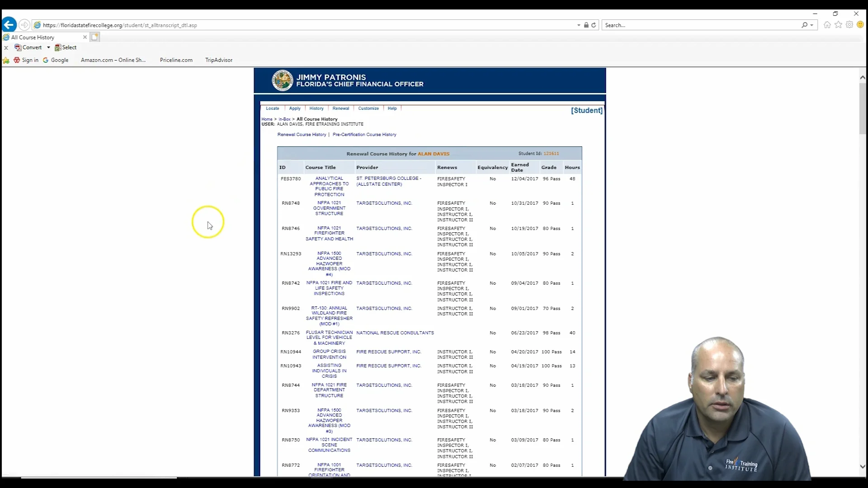This screenshot has height=488, width=868.
Task: Open favorites star icon
Action: [x=838, y=25]
